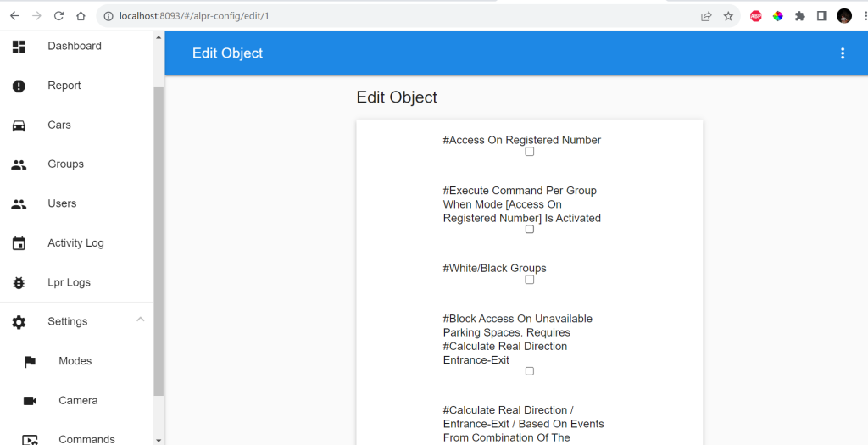Open the browser profile avatar
The height and width of the screenshot is (445, 868).
pyautogui.click(x=843, y=16)
